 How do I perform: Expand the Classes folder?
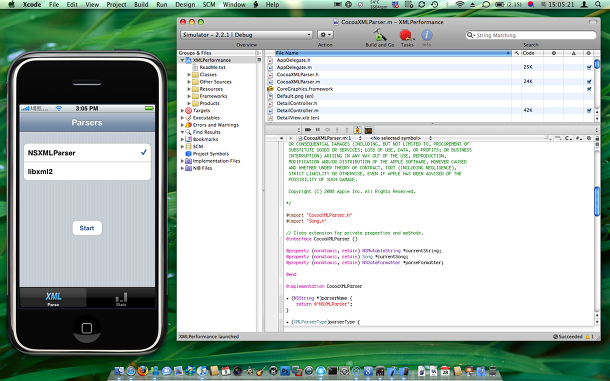coord(189,75)
